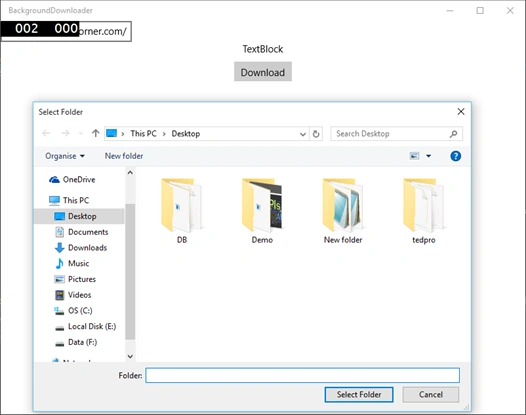Select the Demo folder
The image size is (526, 415).
point(262,211)
